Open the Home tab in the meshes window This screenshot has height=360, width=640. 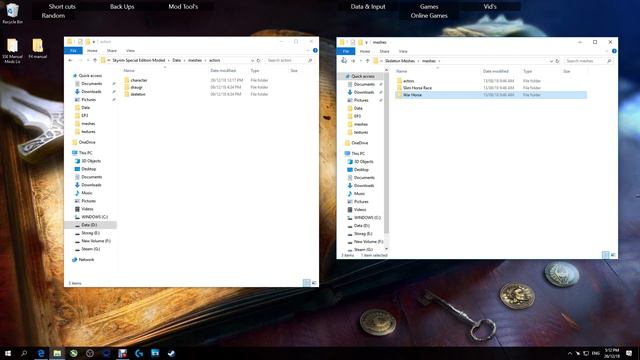tap(365, 51)
